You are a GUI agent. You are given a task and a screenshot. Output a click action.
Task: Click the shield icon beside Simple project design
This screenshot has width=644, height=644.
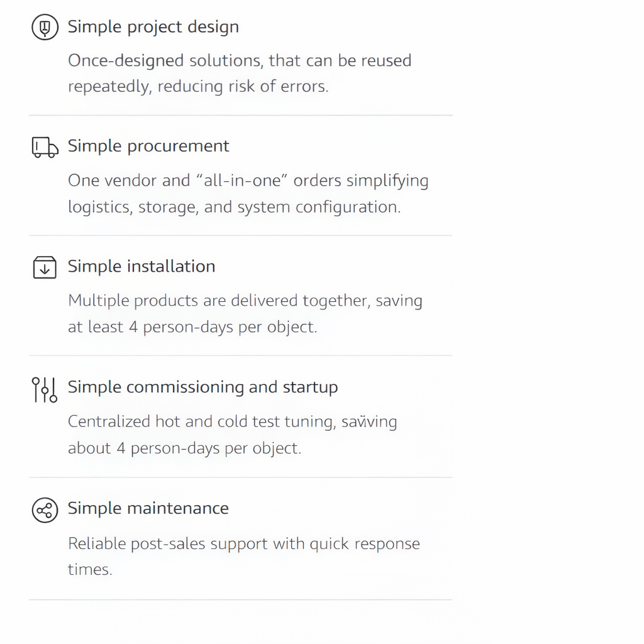[x=45, y=27]
